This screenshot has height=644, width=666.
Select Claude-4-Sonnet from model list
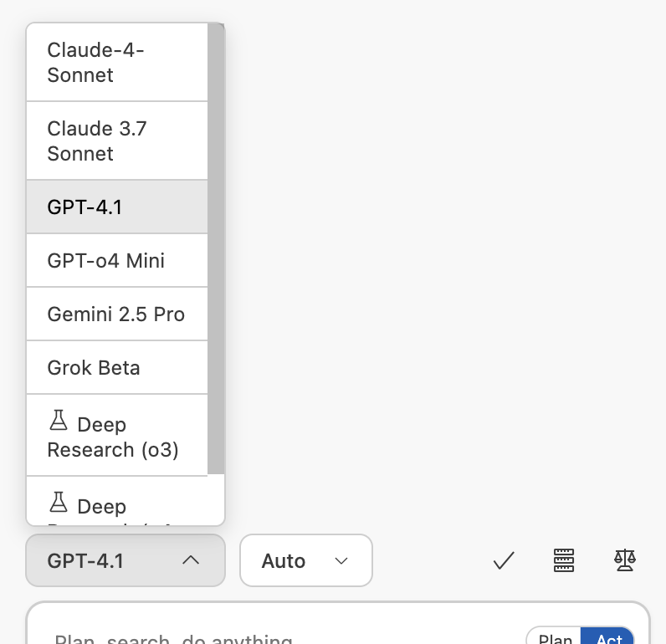[x=117, y=63]
